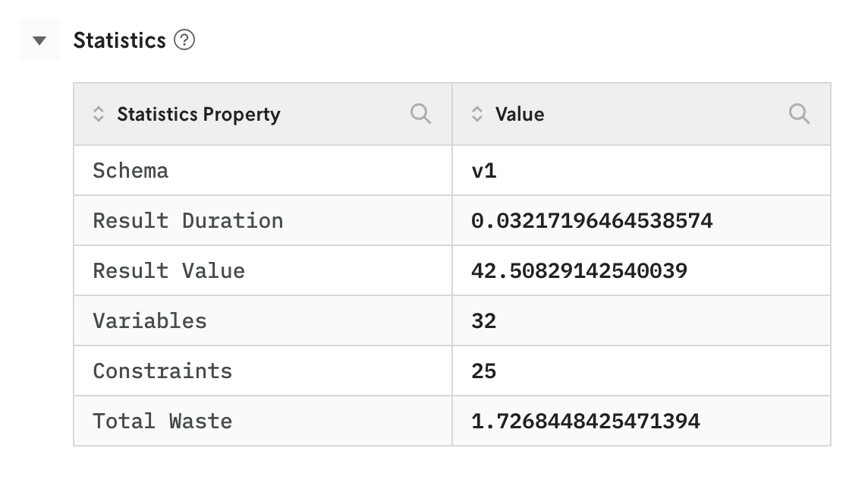The image size is (868, 486).
Task: Select the v1 value cell
Action: point(642,171)
